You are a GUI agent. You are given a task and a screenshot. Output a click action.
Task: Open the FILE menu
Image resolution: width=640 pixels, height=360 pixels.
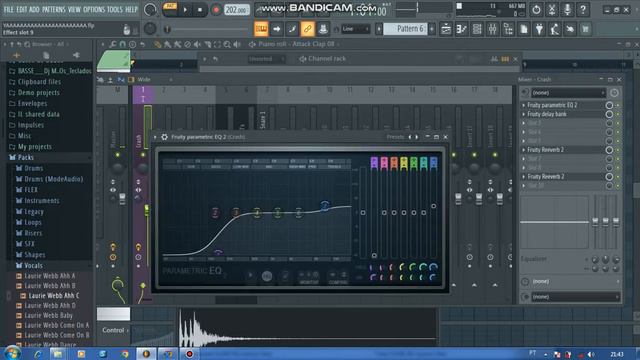point(8,9)
